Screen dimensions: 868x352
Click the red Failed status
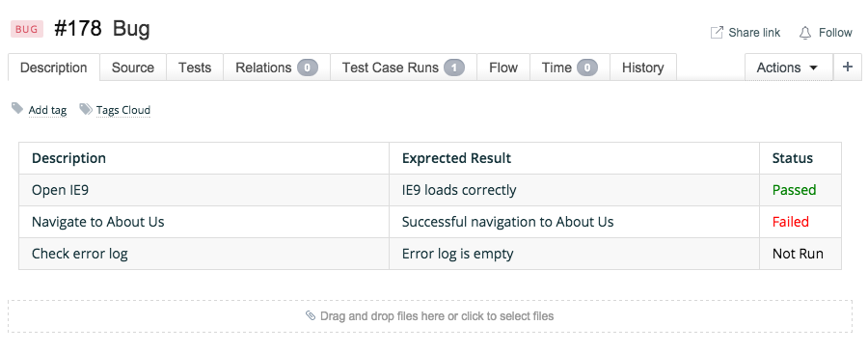click(791, 222)
